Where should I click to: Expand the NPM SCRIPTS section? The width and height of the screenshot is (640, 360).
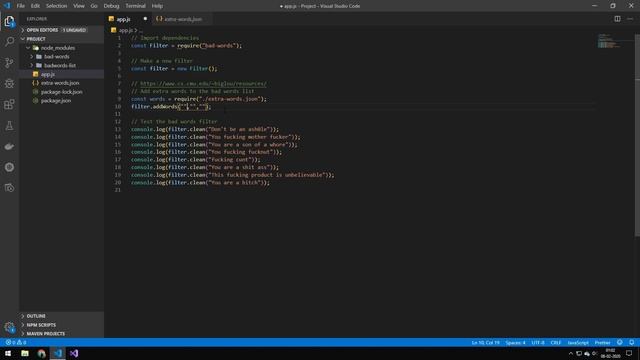click(62, 325)
